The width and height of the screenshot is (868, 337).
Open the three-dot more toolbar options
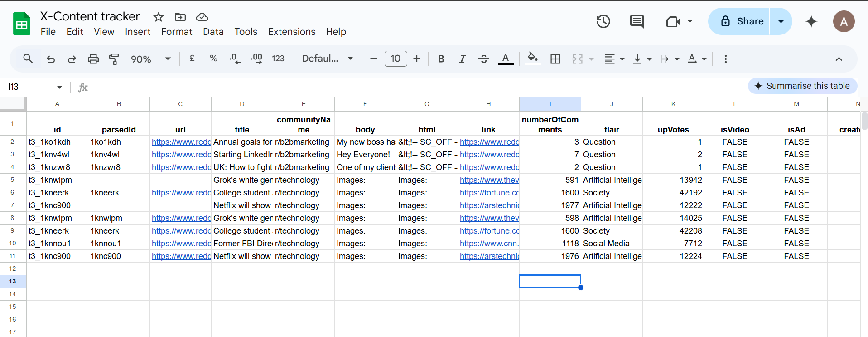725,59
